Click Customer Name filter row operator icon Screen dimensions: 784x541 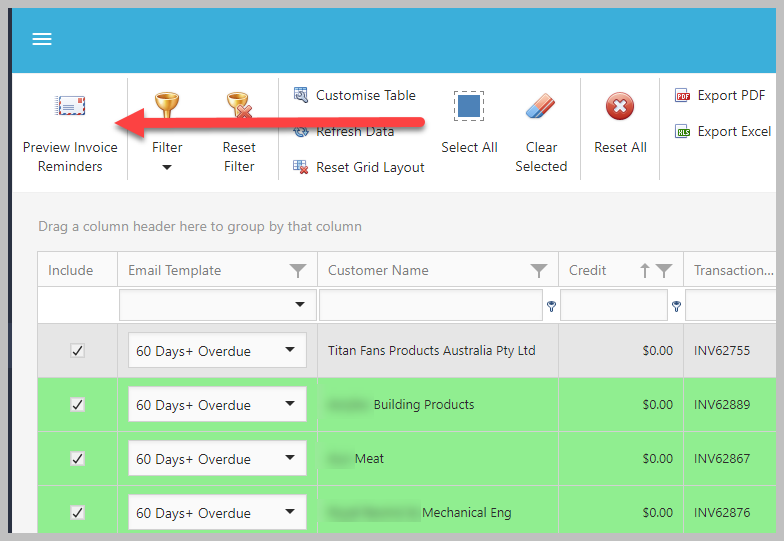(x=551, y=306)
